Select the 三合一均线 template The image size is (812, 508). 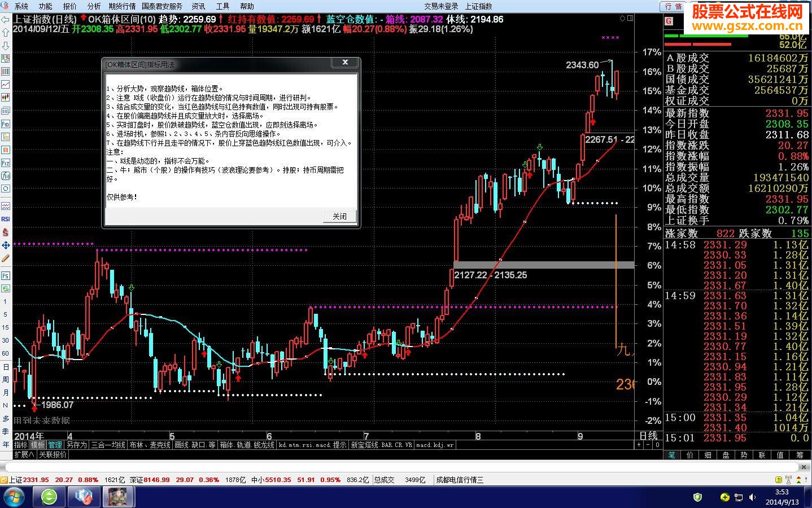tap(108, 445)
